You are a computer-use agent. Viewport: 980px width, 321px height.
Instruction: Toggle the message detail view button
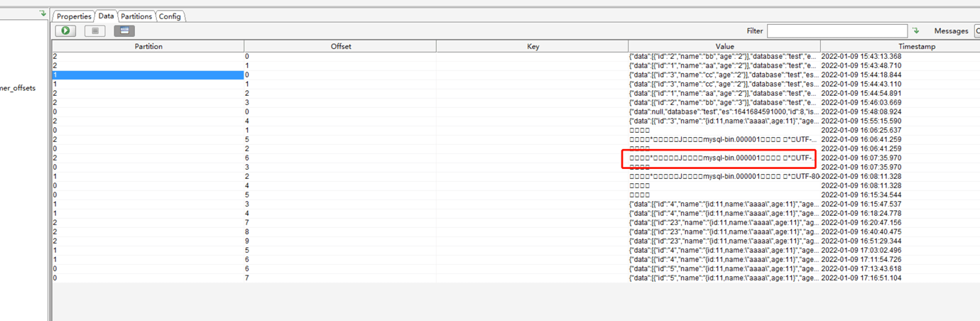click(x=124, y=31)
